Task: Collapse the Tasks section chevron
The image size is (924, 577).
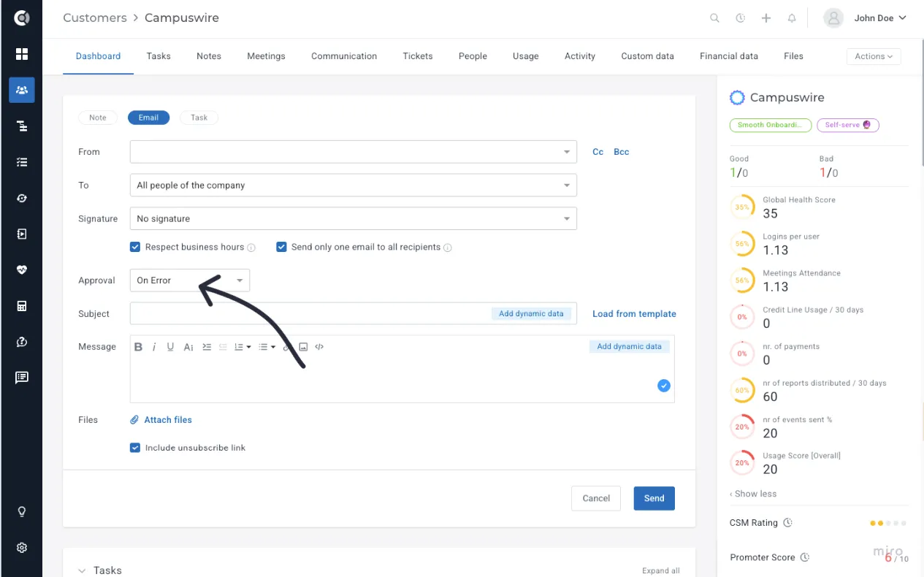Action: point(82,570)
